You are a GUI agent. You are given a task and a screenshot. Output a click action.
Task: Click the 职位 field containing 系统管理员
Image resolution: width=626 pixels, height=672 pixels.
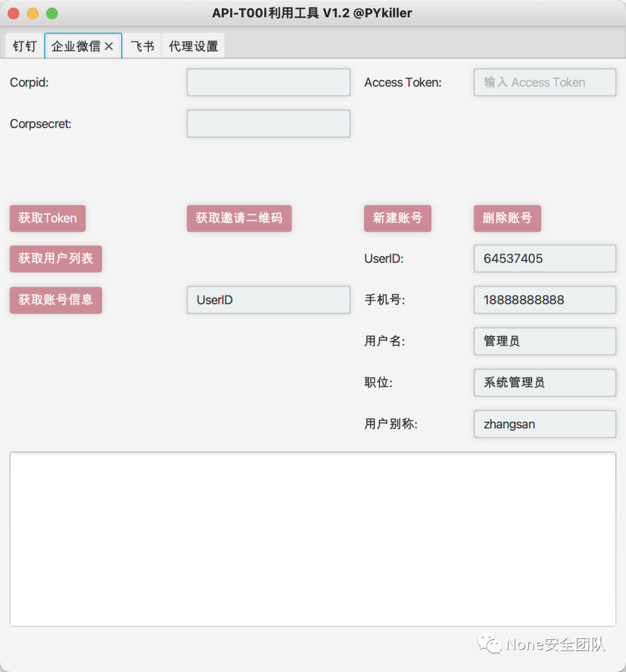(545, 382)
